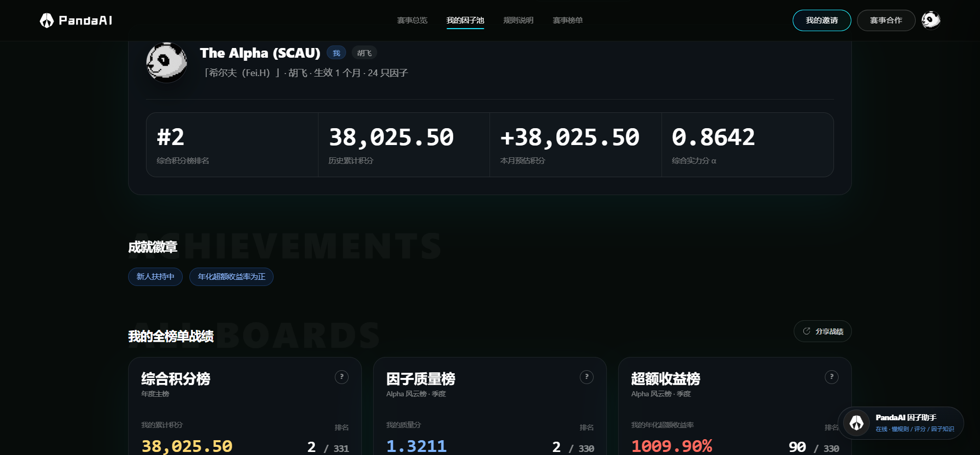Viewport: 980px width, 455px height.
Task: Click 分享战绩 share button
Action: click(823, 331)
